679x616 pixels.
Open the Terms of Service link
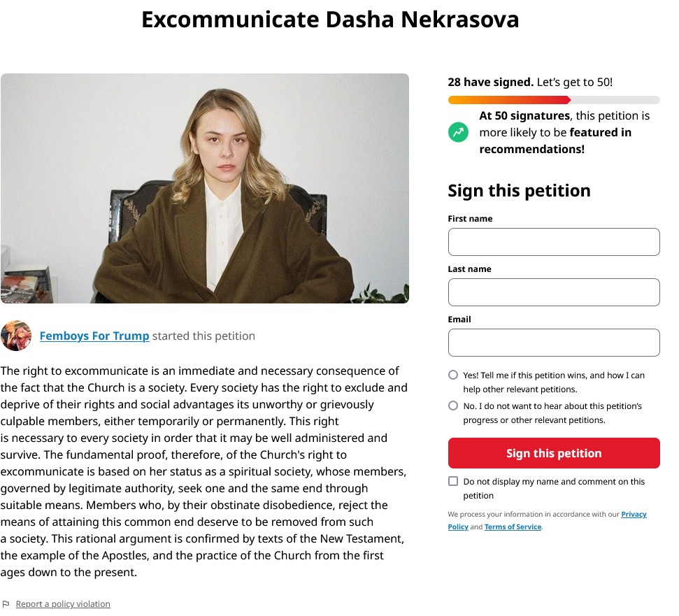513,527
